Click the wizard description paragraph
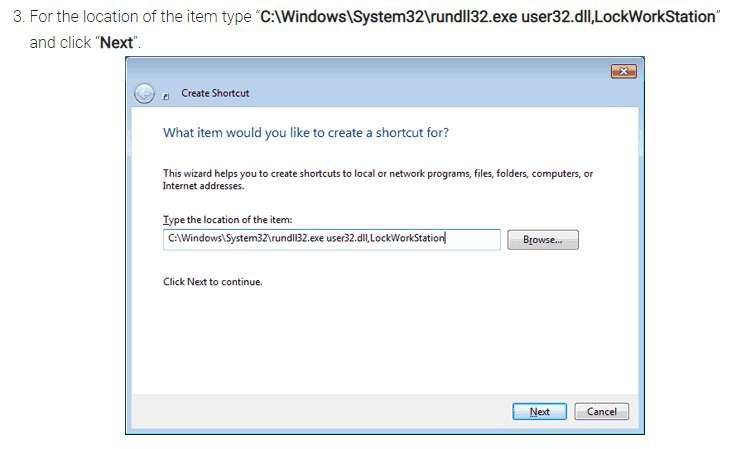Viewport: 729px width, 449px height. [378, 179]
